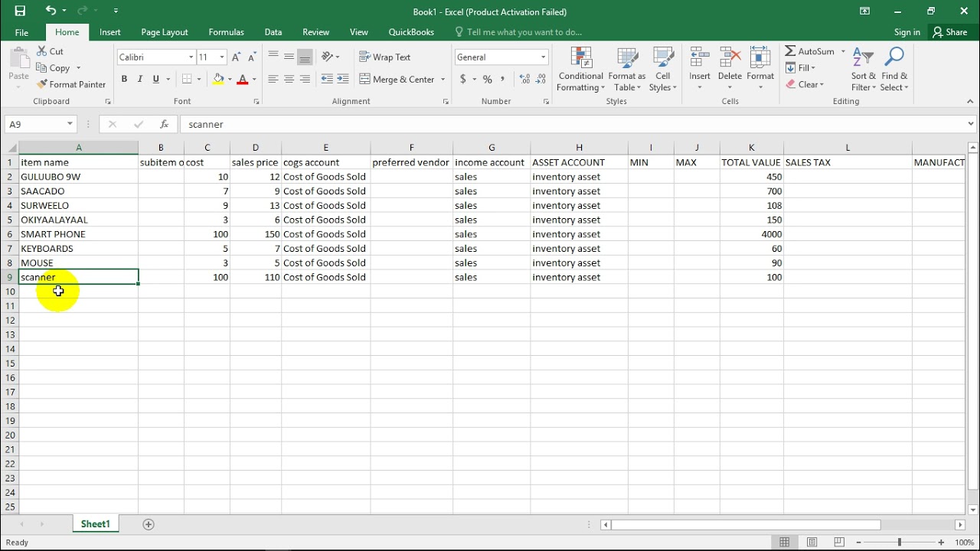
Task: Toggle Bold formatting
Action: (x=124, y=80)
